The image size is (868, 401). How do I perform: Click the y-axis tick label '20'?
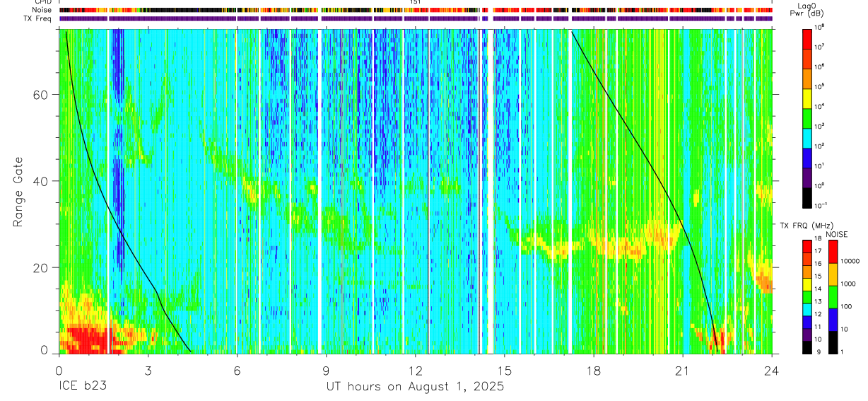pos(42,267)
